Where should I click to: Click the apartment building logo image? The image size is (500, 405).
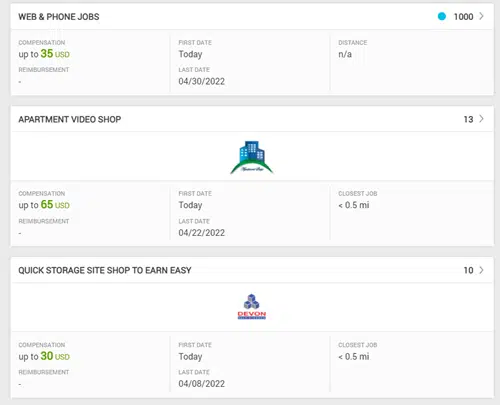(x=252, y=157)
